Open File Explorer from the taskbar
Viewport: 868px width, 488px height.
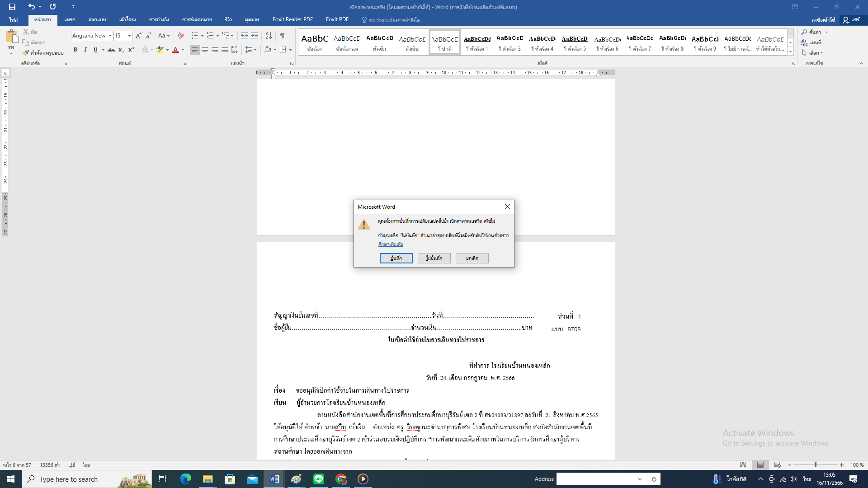click(x=208, y=479)
